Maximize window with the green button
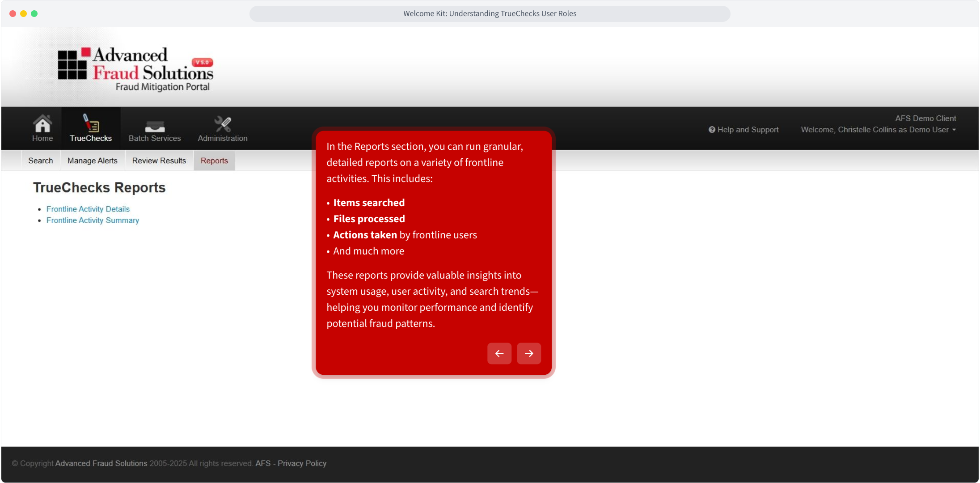 34,13
